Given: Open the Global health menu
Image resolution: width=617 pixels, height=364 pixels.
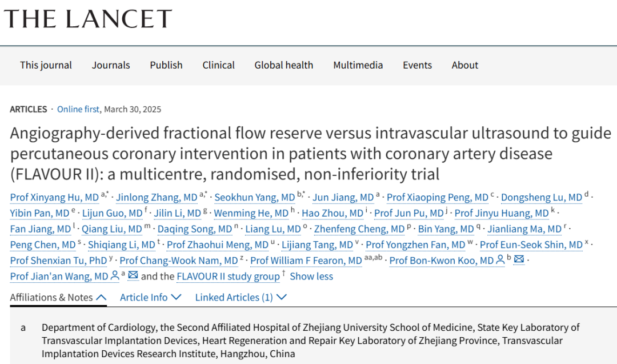Looking at the screenshot, I should click(284, 65).
